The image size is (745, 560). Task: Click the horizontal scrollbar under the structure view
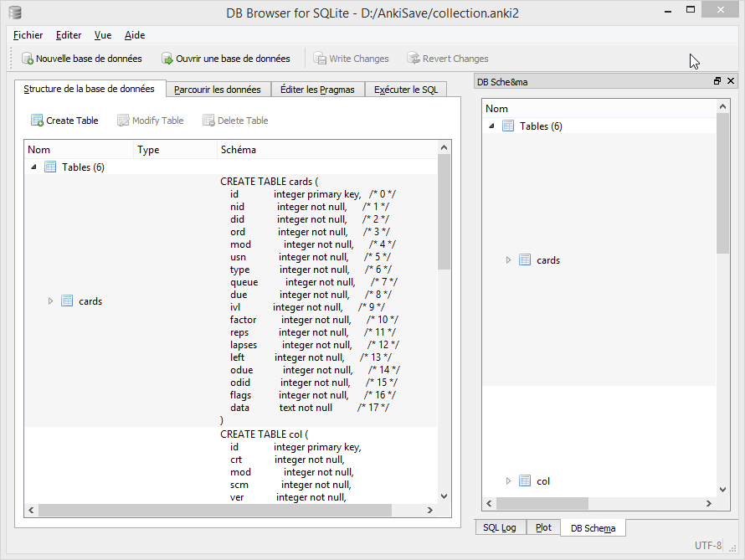coord(209,509)
